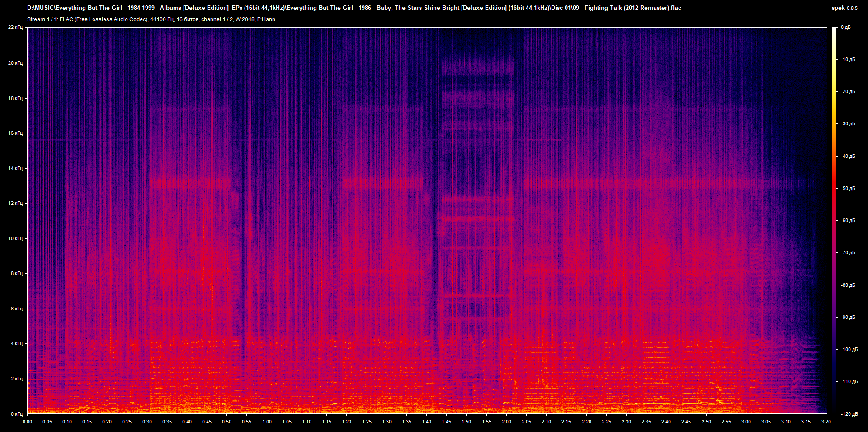Click the '-90 дБ' level scale label

pos(848,317)
